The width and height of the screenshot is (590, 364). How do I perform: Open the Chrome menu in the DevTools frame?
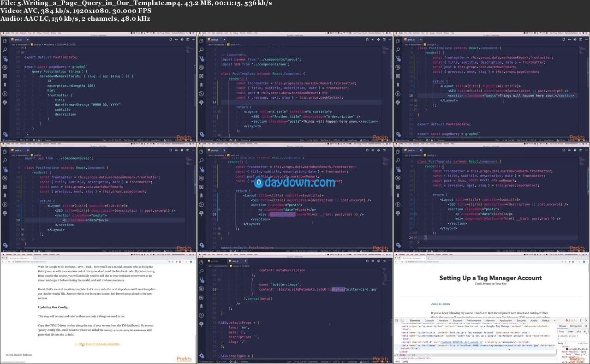click(x=403, y=254)
